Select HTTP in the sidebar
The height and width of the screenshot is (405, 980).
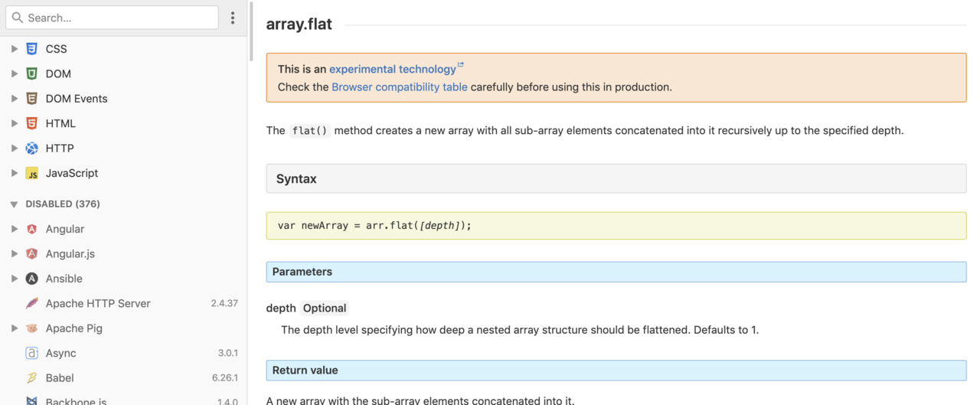60,149
